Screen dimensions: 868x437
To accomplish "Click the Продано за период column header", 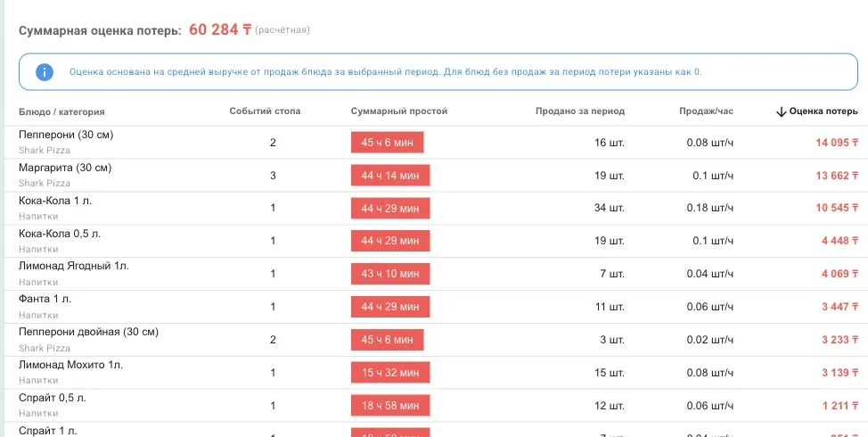I will tap(580, 111).
